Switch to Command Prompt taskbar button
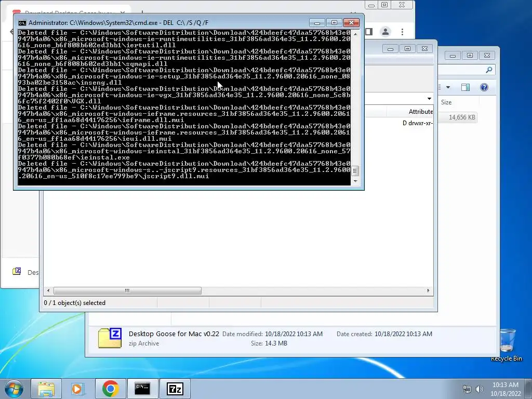 (142, 389)
